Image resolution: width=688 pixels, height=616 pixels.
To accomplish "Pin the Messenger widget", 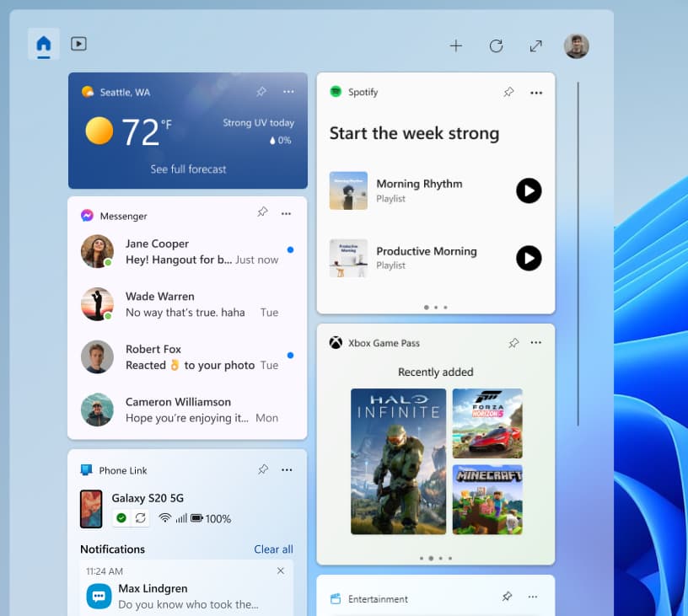I will click(x=262, y=212).
